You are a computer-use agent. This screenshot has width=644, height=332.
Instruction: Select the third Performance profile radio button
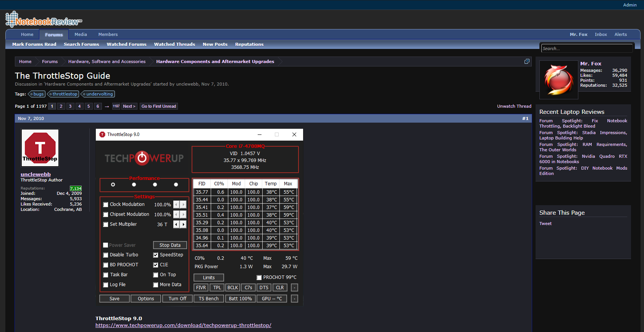click(155, 185)
